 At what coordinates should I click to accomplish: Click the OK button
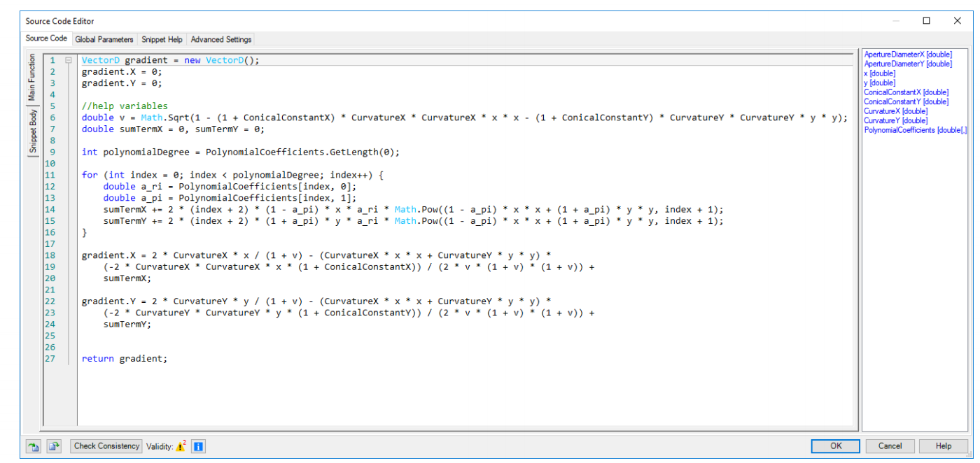[835, 446]
